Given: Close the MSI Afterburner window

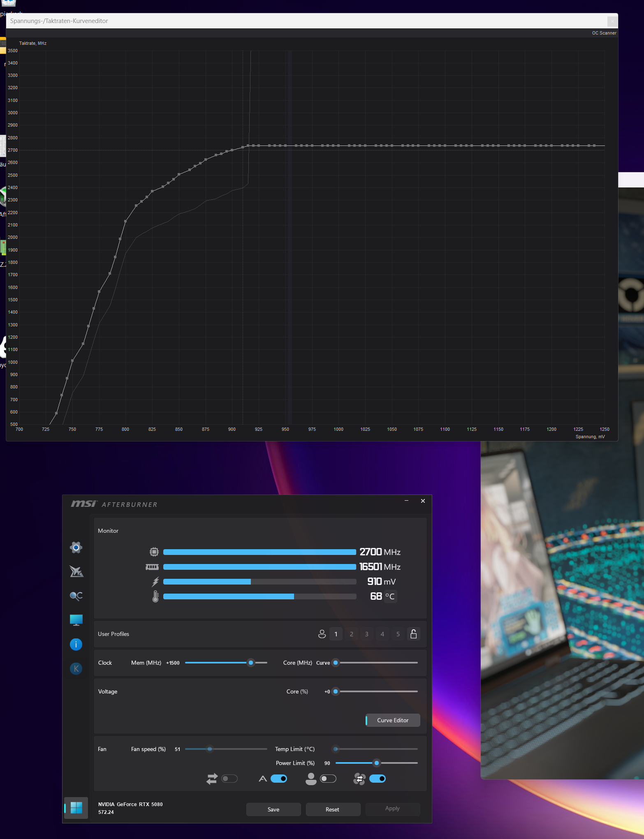Looking at the screenshot, I should pyautogui.click(x=423, y=501).
